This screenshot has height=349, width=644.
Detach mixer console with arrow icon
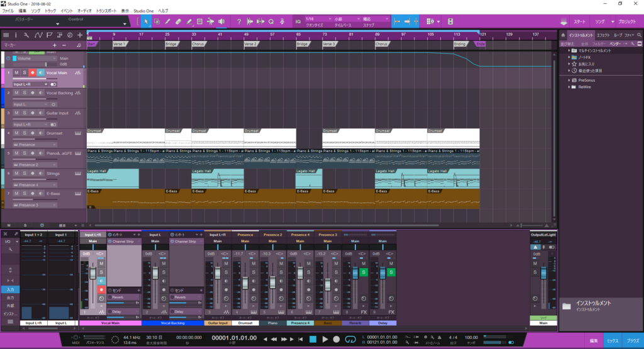pos(16,234)
